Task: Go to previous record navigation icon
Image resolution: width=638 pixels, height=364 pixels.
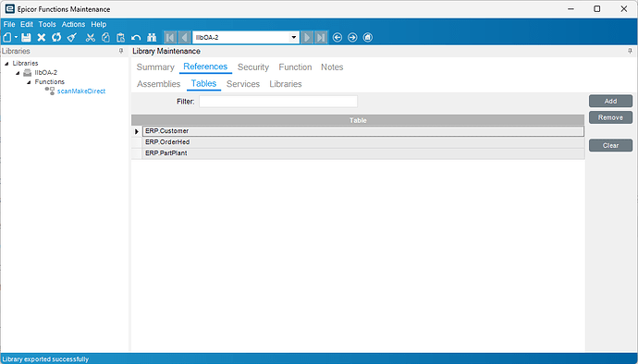Action: click(184, 38)
